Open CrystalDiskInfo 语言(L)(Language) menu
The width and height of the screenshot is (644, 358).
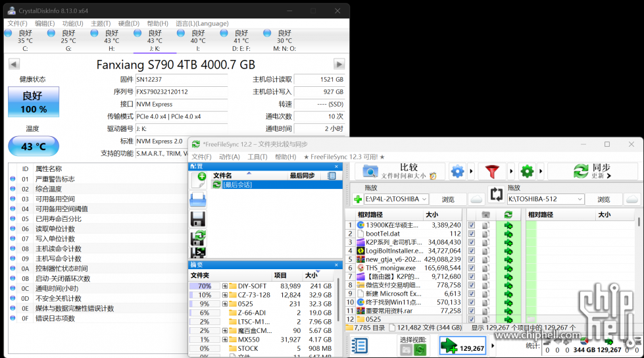coord(202,24)
